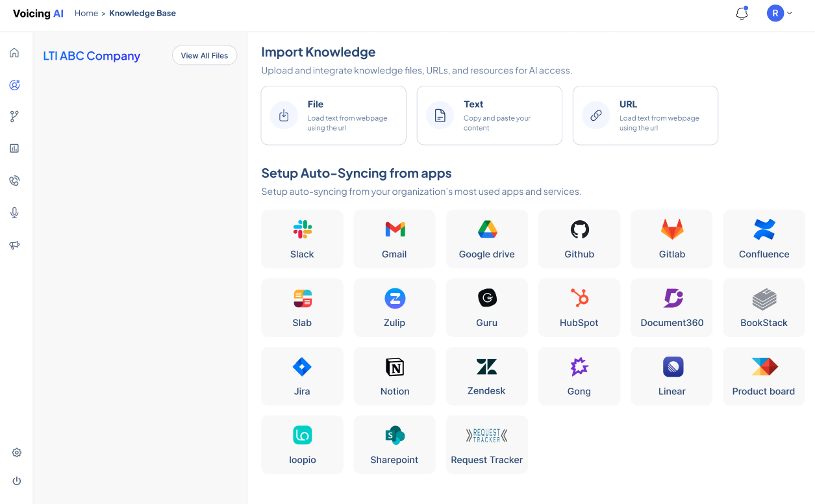The image size is (815, 504).
Task: Open the settings gear icon
Action: coord(17,453)
